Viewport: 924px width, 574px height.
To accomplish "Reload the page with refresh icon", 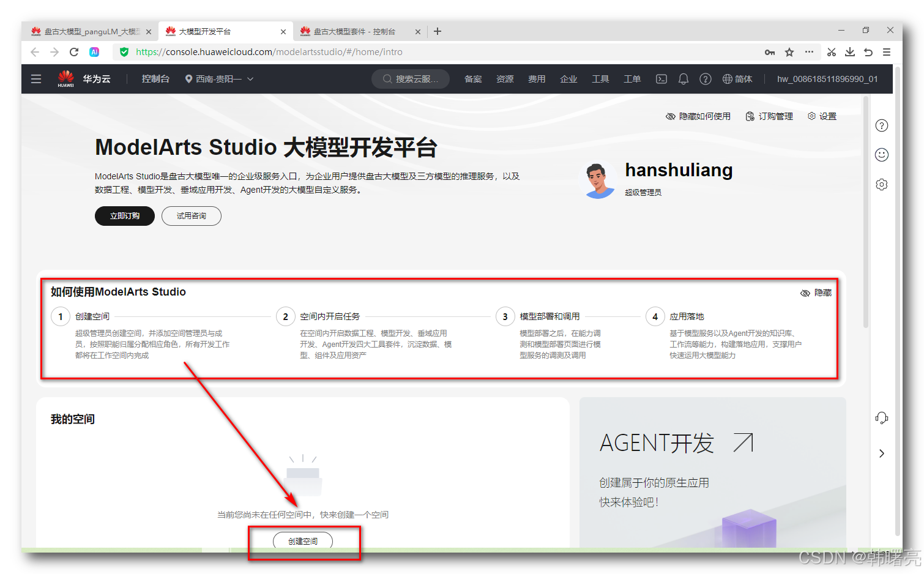I will [x=74, y=52].
